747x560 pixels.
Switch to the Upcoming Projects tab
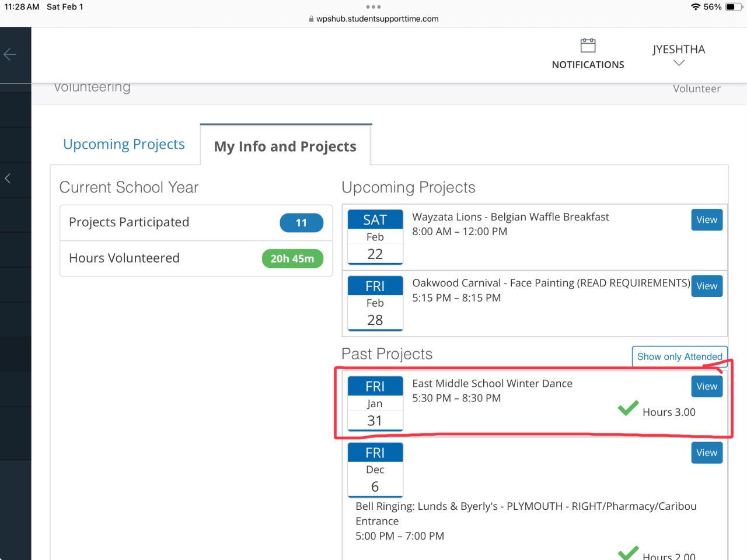coord(124,144)
